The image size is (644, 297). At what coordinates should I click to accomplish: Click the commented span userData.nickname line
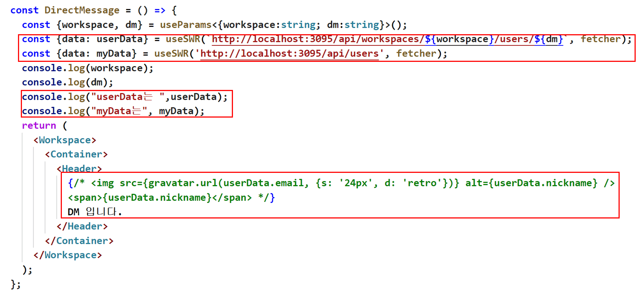point(171,198)
